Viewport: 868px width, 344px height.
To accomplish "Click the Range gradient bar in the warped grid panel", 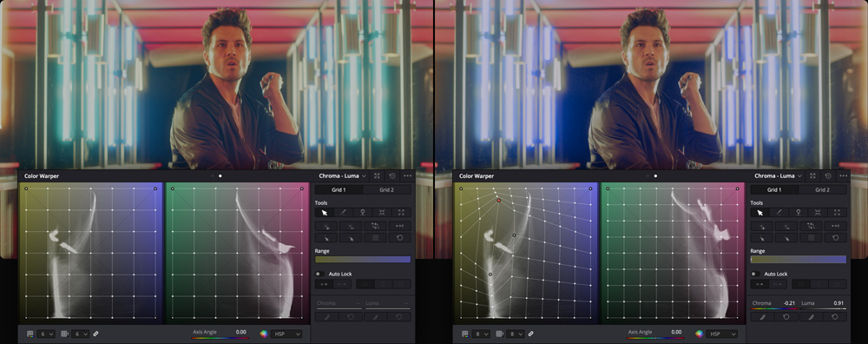I will tap(799, 259).
